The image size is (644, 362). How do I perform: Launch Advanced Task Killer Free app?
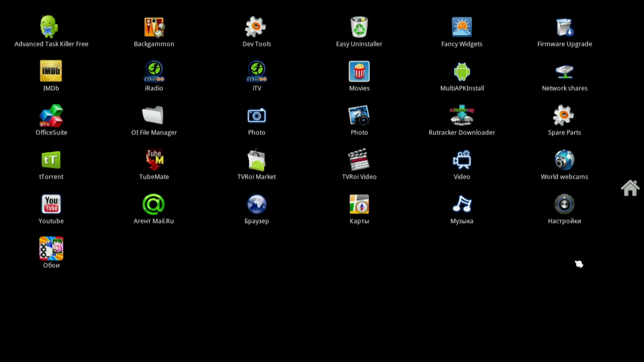(x=49, y=27)
